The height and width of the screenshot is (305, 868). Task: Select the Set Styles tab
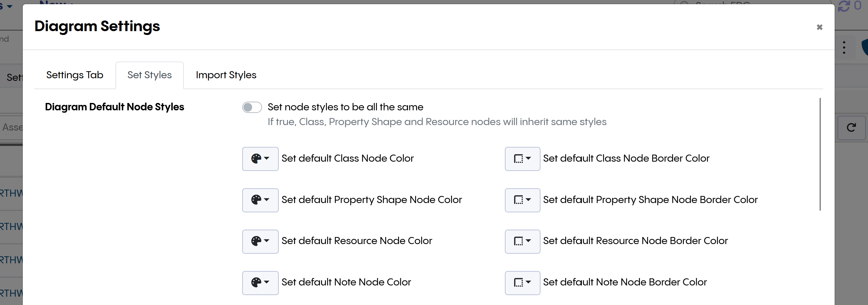149,75
